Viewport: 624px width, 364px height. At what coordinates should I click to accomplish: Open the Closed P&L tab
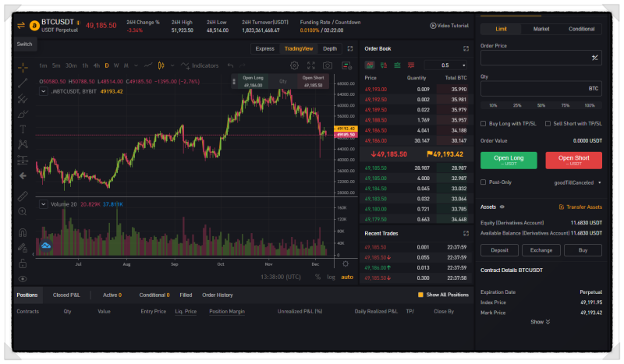tap(66, 295)
